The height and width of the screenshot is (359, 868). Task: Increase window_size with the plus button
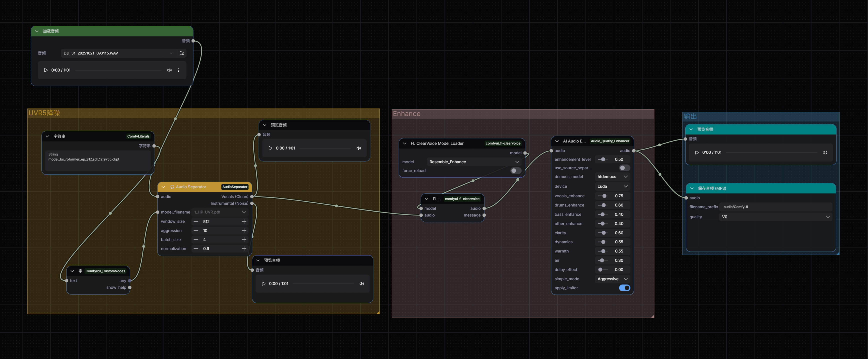tap(244, 221)
